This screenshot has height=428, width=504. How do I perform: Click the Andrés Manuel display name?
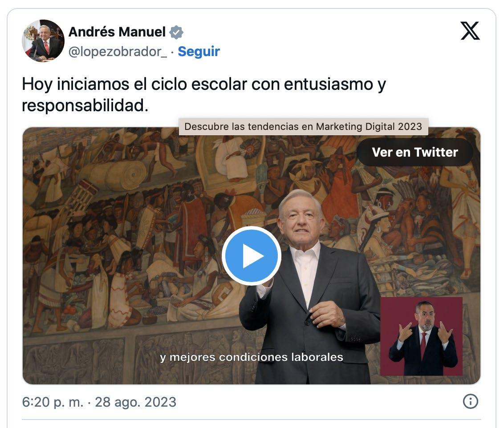(x=117, y=32)
